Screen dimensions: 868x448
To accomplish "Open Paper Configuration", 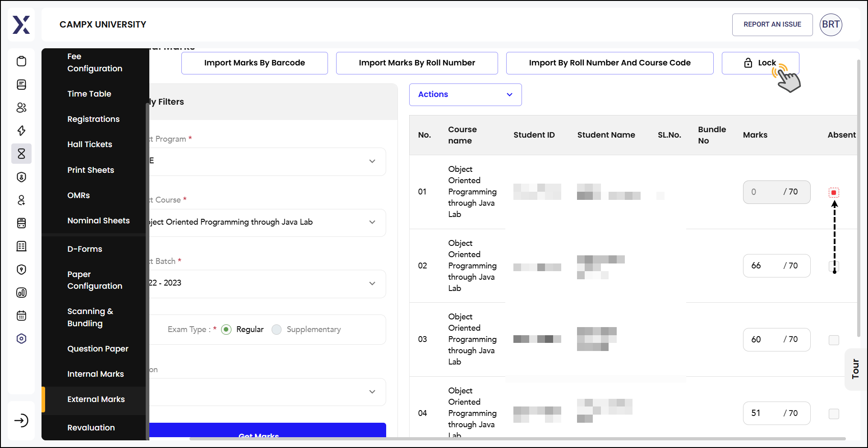I will pos(95,280).
